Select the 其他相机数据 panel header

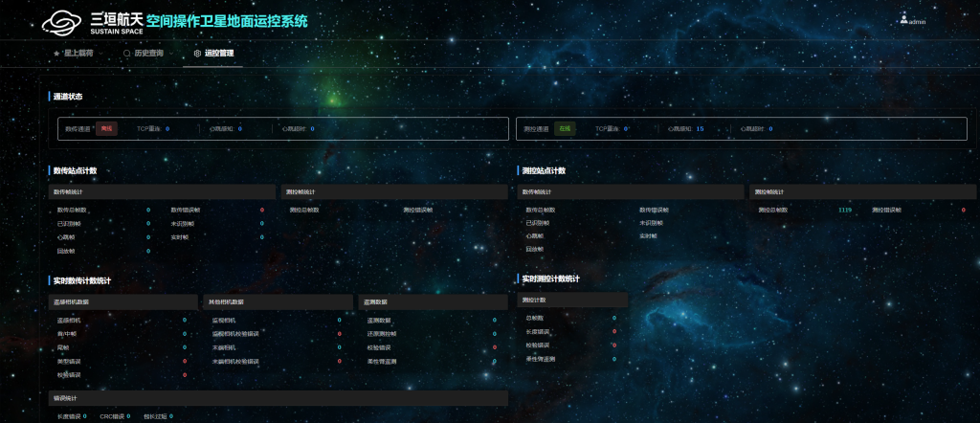278,301
